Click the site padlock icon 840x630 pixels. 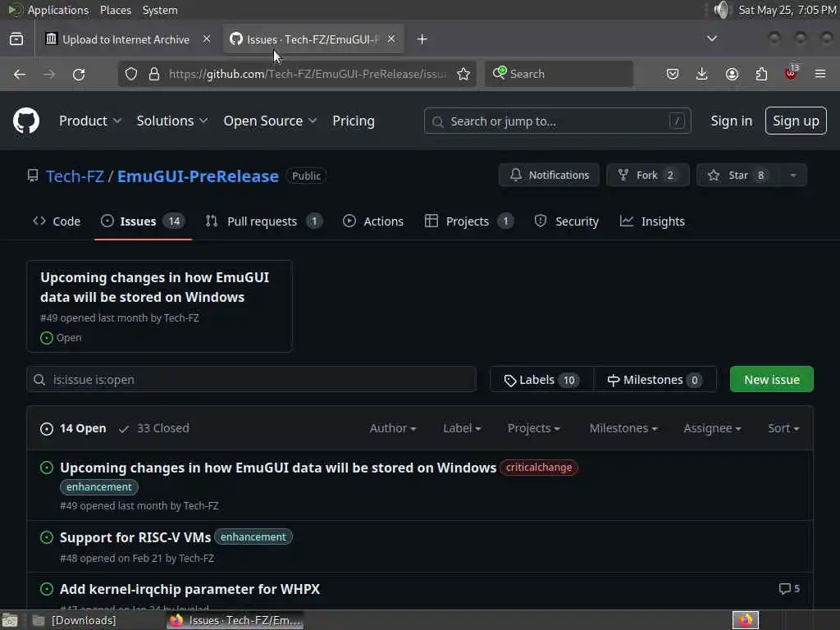[x=153, y=74]
